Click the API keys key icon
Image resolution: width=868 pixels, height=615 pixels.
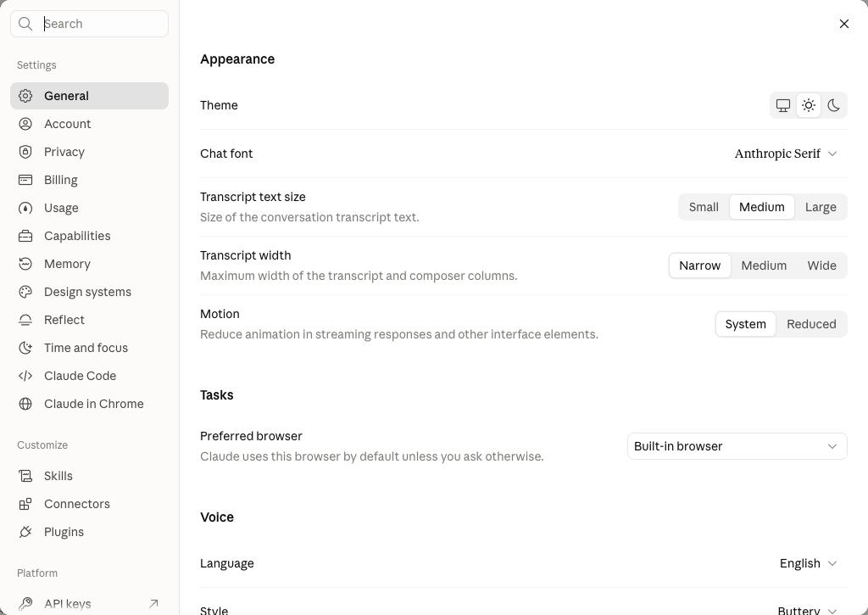[25, 603]
